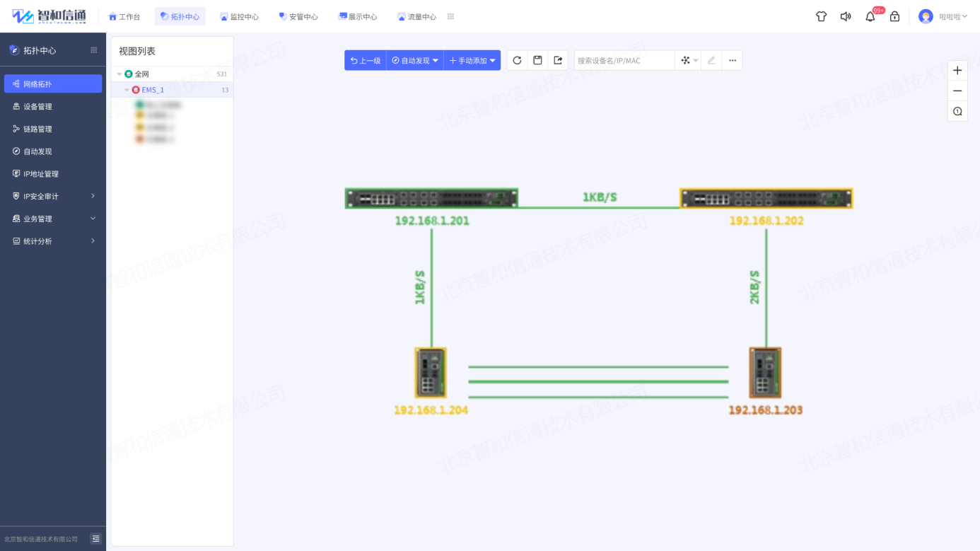The height and width of the screenshot is (551, 980).
Task: Click the device search input field
Action: pos(624,61)
